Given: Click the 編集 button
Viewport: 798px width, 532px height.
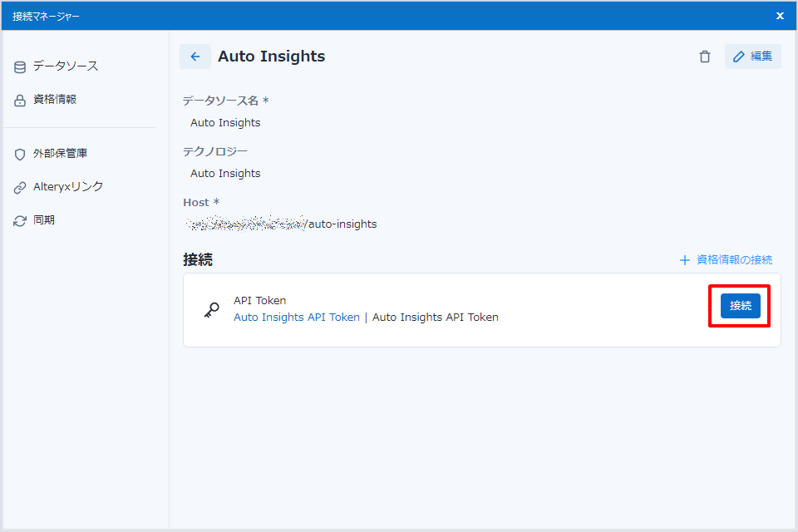Looking at the screenshot, I should click(753, 57).
